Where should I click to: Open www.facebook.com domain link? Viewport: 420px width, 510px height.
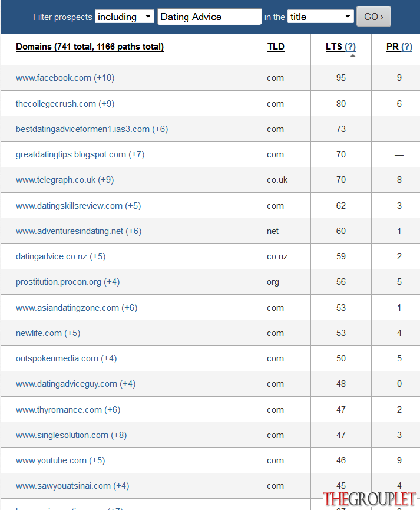tap(65, 78)
